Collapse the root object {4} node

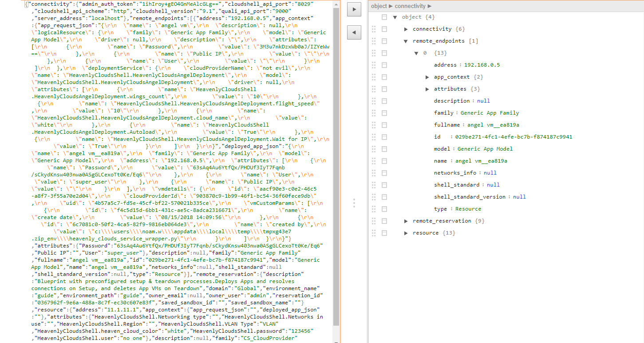(395, 17)
